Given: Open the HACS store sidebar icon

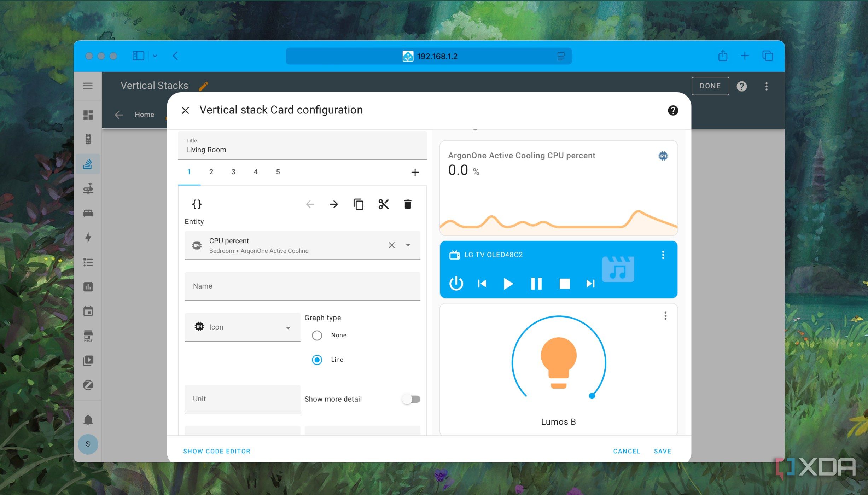Looking at the screenshot, I should (88, 336).
